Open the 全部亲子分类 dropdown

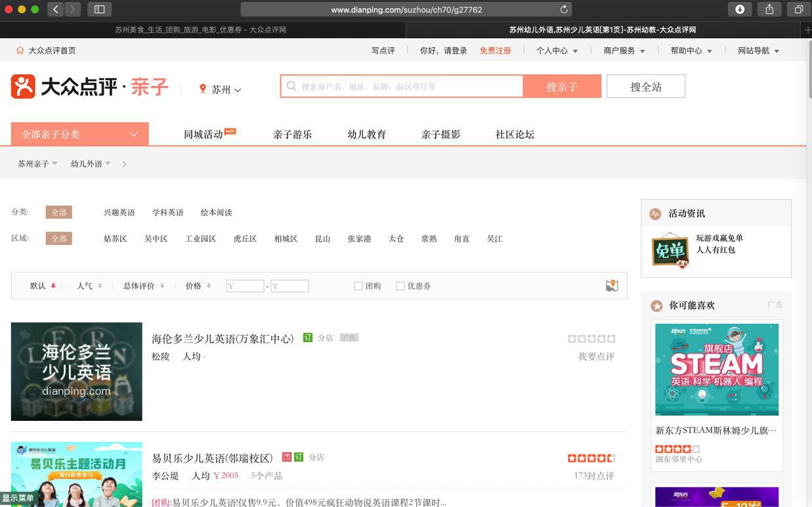(x=80, y=134)
